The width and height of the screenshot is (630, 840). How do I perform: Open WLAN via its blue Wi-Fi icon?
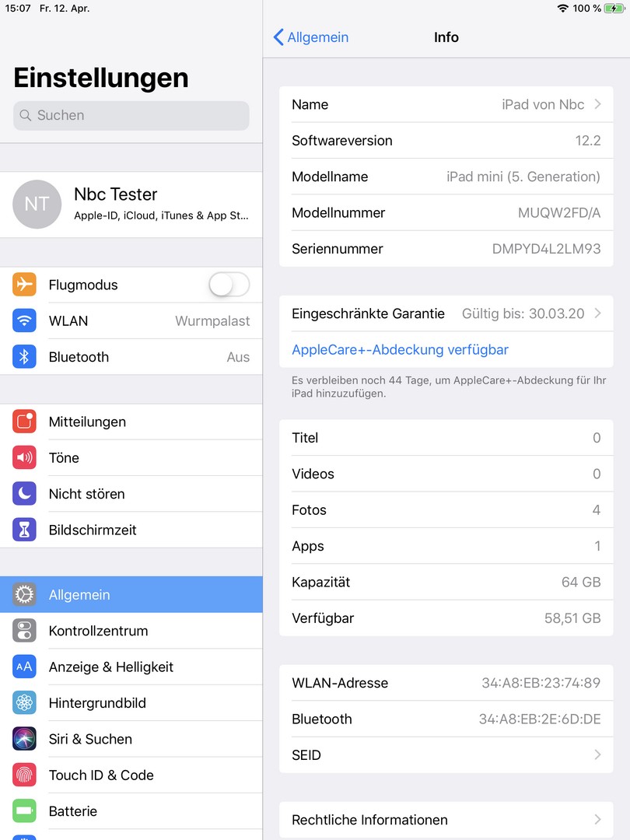24,320
